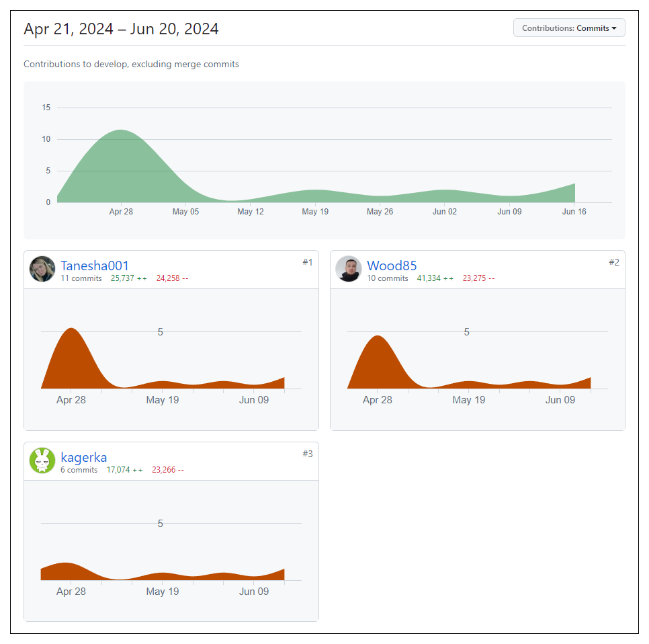Click the May 26 label on the main graph
This screenshot has width=649, height=644.
point(380,212)
